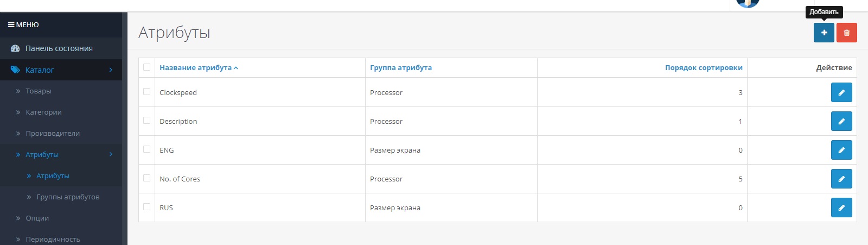The height and width of the screenshot is (245, 868).
Task: Edit the Description attribute via pencil icon
Action: click(x=841, y=121)
